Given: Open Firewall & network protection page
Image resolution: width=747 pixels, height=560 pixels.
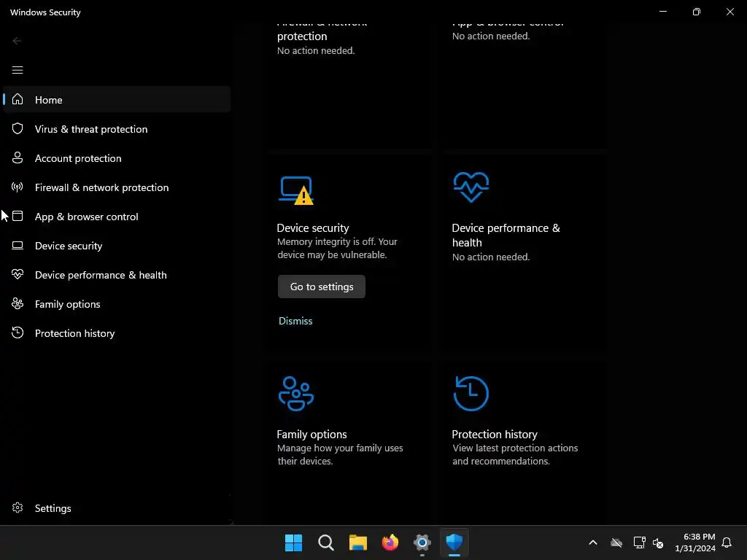Looking at the screenshot, I should tap(117, 187).
